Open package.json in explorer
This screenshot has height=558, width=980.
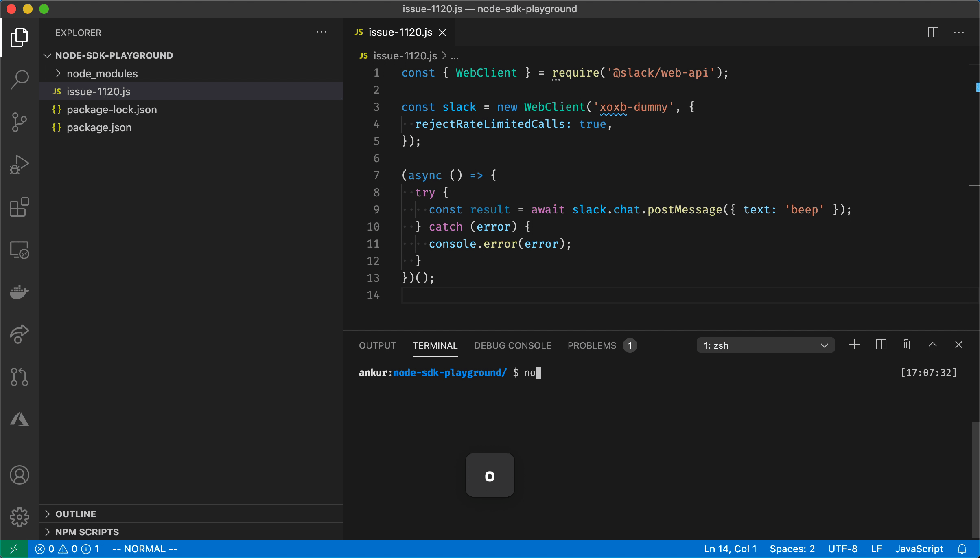click(99, 127)
